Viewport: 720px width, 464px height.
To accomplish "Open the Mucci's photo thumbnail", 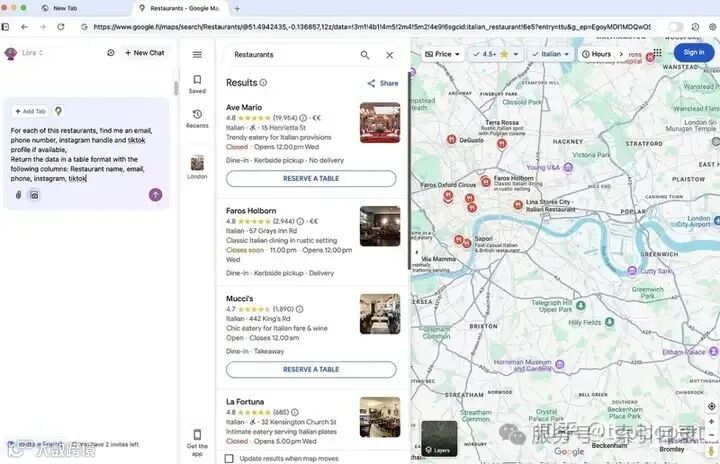I will pos(380,314).
